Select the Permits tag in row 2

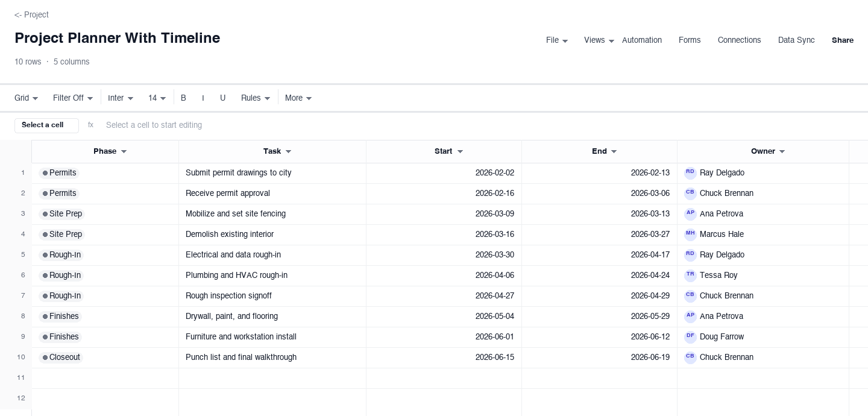(x=59, y=194)
